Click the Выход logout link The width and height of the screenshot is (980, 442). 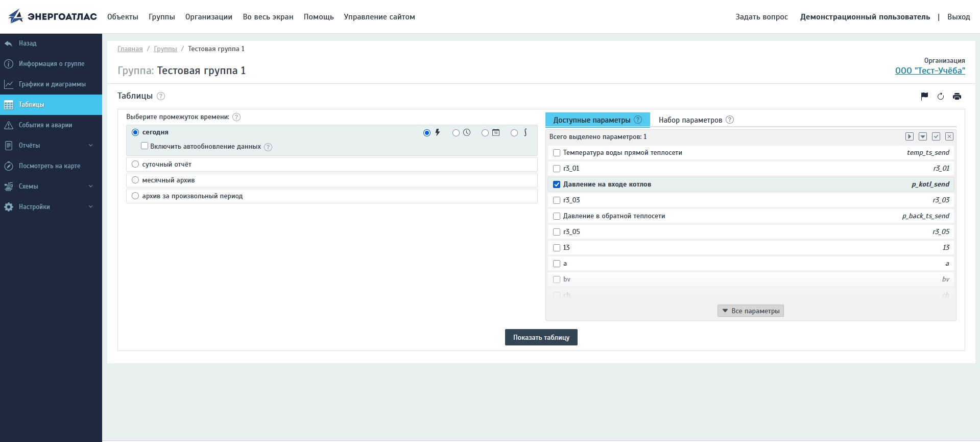click(x=959, y=17)
